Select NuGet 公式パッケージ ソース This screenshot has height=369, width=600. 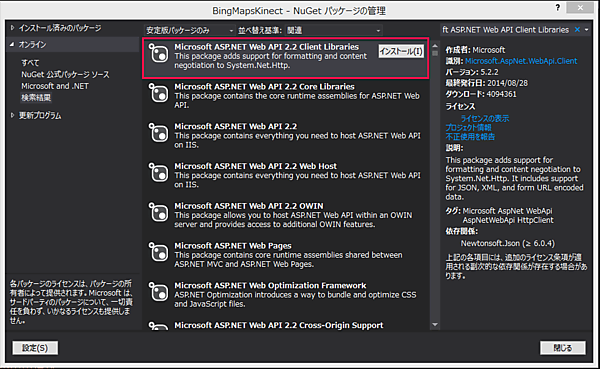pyautogui.click(x=65, y=74)
